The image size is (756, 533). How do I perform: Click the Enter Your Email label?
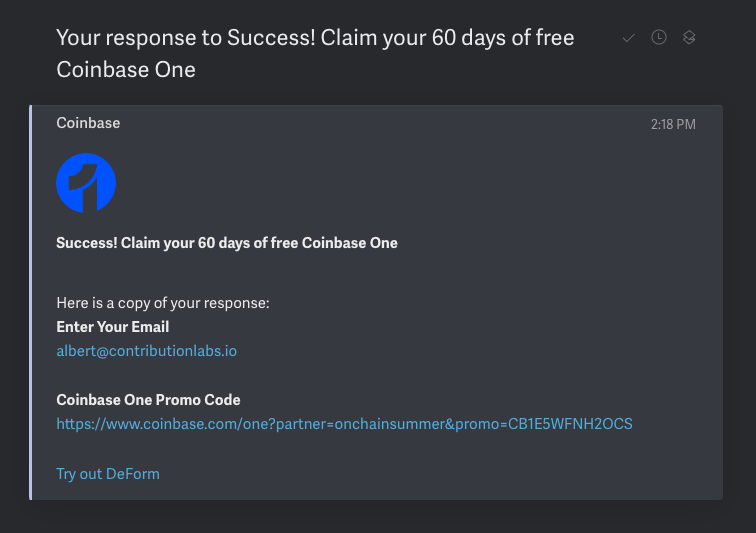point(113,327)
